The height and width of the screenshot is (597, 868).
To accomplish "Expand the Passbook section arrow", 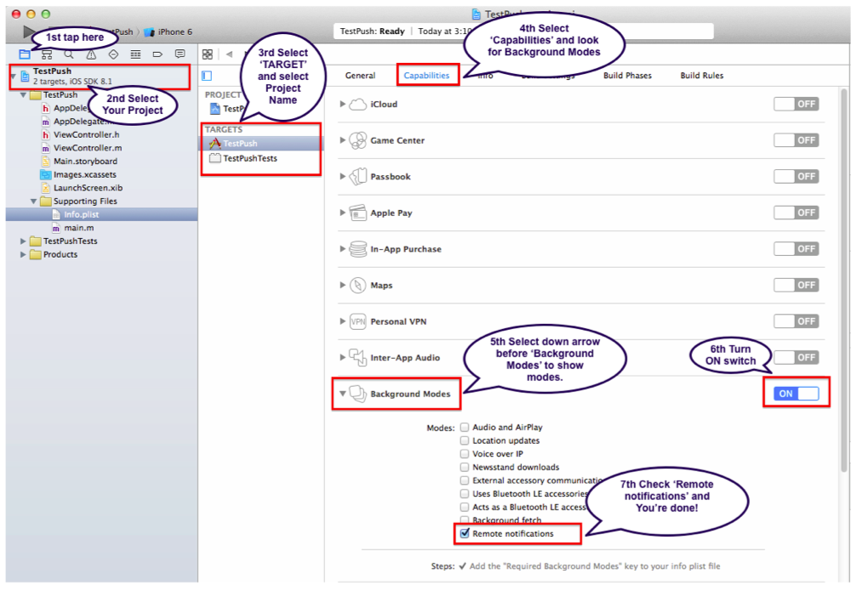I will (x=343, y=177).
